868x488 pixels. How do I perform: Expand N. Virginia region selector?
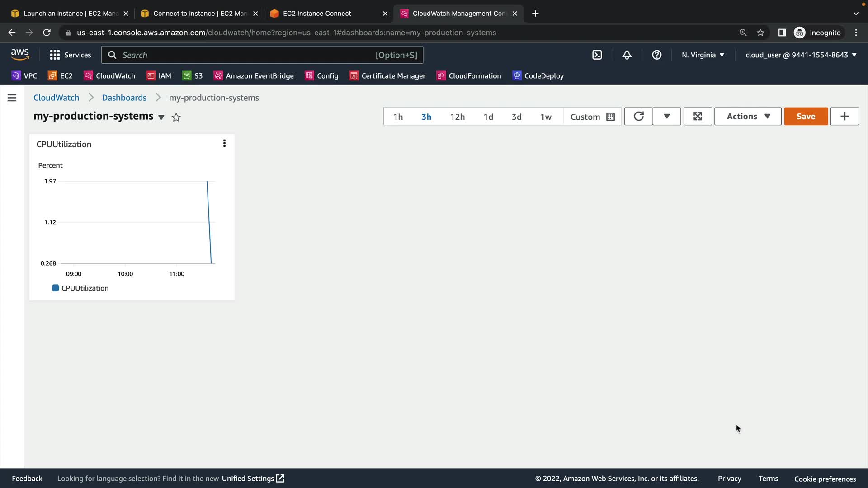(x=703, y=55)
